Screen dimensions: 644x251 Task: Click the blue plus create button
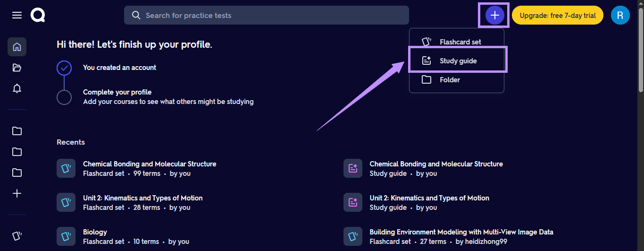[494, 15]
